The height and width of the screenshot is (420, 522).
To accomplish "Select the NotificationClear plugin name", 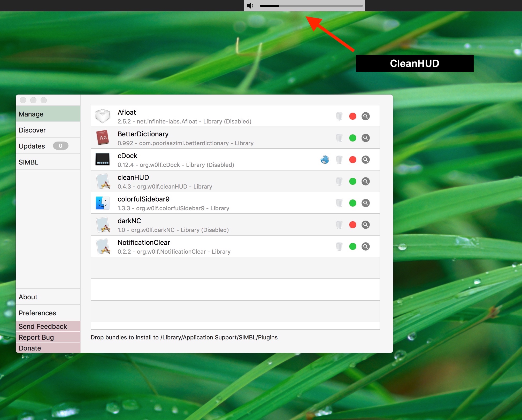I will (x=144, y=243).
